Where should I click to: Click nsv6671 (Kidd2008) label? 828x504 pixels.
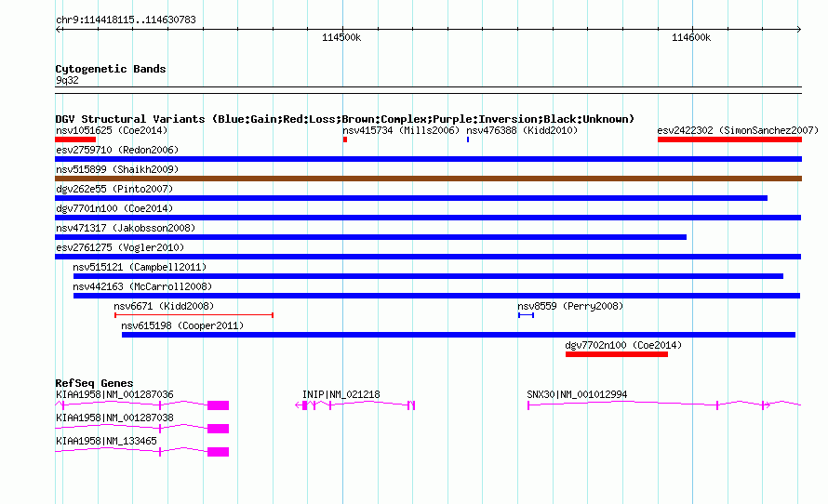click(164, 306)
